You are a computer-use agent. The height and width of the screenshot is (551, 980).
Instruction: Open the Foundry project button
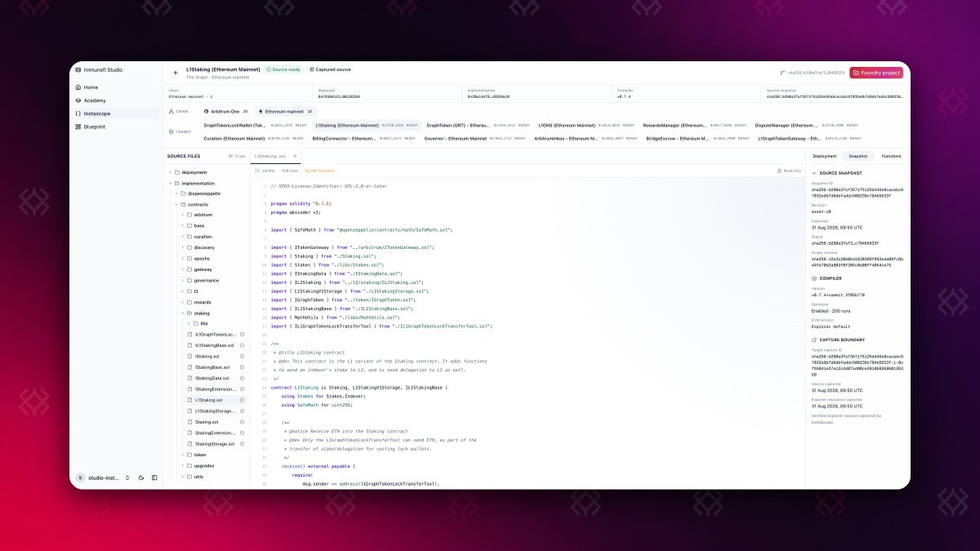tap(876, 73)
